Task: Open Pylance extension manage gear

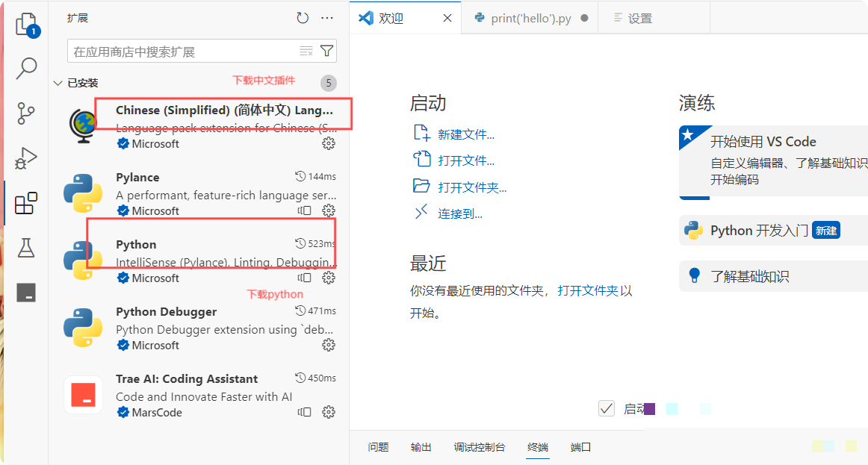Action: click(329, 210)
